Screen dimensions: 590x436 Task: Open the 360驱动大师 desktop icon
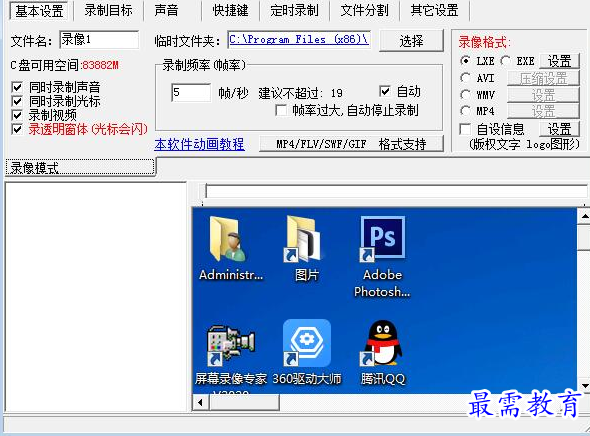tap(306, 343)
